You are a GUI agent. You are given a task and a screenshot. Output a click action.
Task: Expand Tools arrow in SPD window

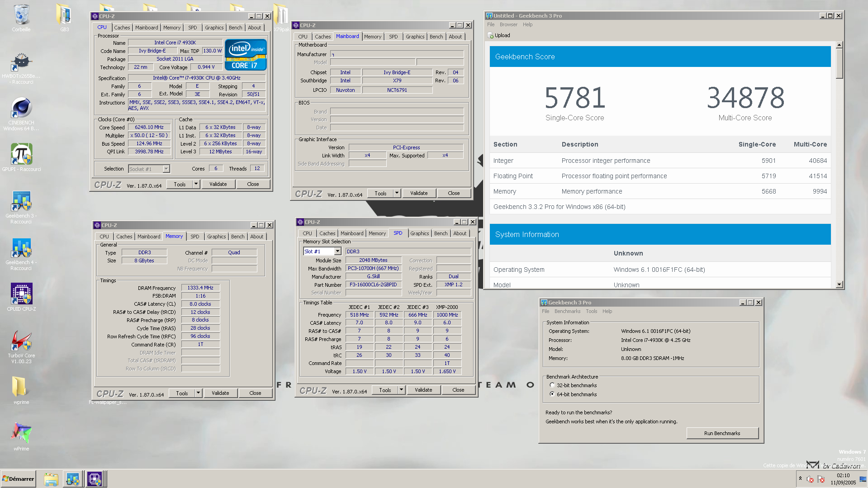point(401,390)
